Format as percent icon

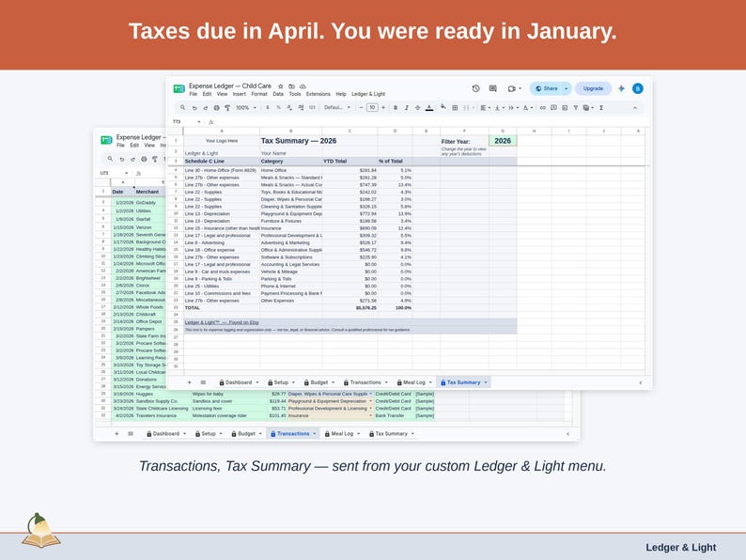279,107
